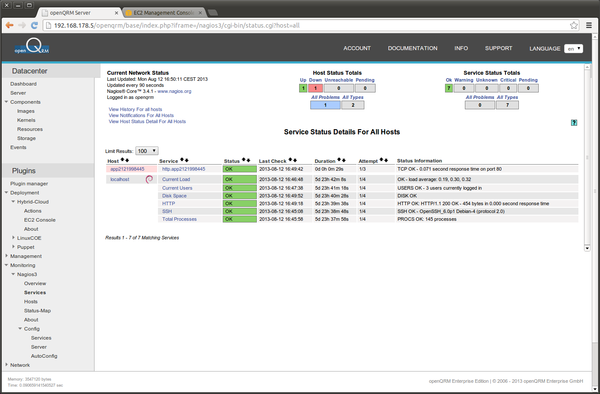Sort by Attempt column ascending arrow

click(x=382, y=160)
